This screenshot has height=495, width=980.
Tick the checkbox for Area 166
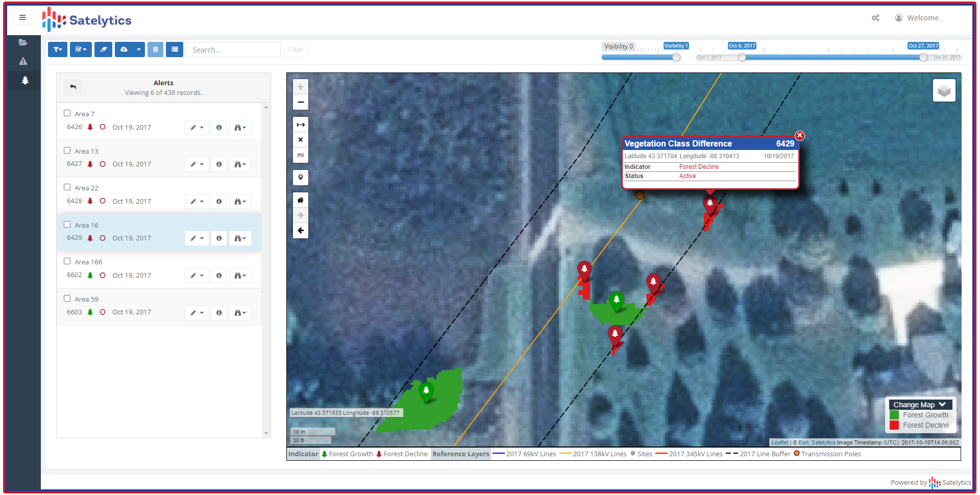[x=67, y=261]
